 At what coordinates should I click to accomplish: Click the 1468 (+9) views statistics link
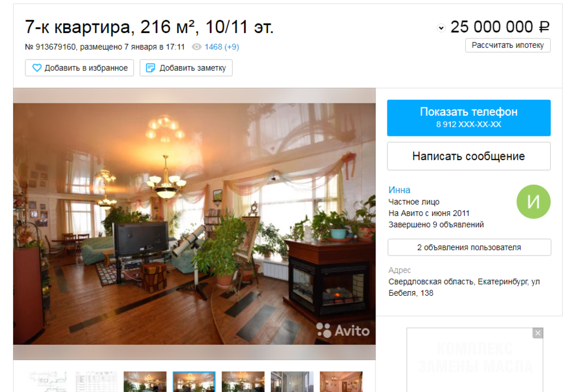pos(221,47)
